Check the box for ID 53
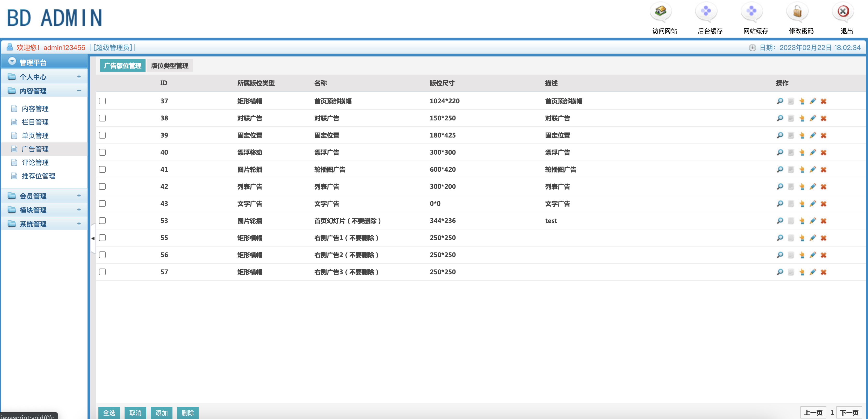The width and height of the screenshot is (868, 419). [103, 220]
